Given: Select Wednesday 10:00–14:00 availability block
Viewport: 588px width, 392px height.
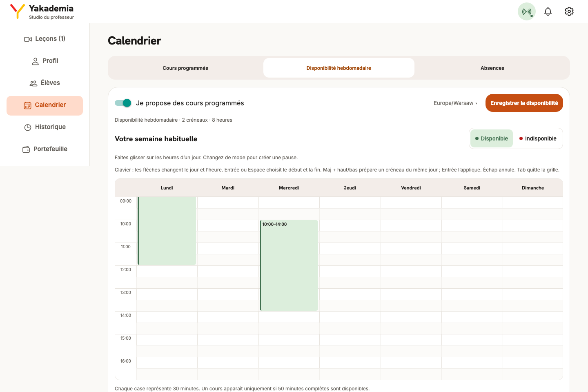Looking at the screenshot, I should coord(289,265).
